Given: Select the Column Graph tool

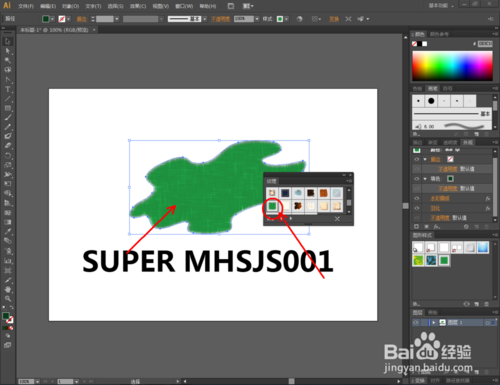Looking at the screenshot, I should 8,261.
